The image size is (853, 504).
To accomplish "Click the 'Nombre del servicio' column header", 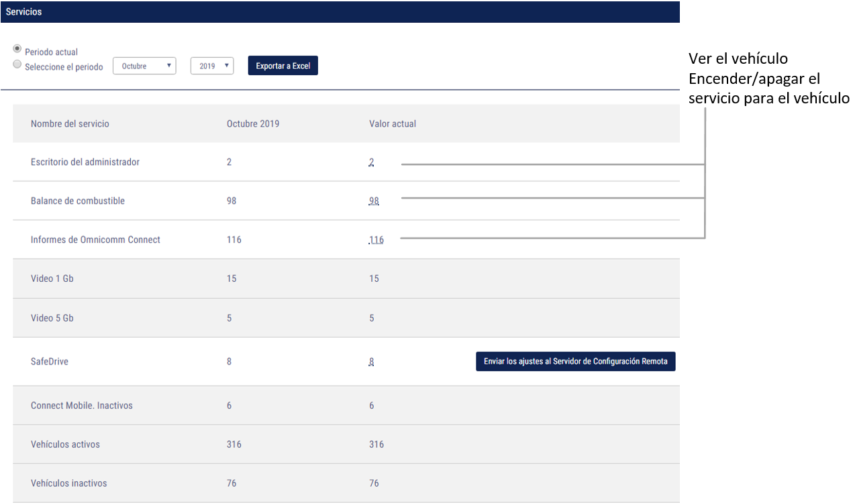I will (70, 123).
